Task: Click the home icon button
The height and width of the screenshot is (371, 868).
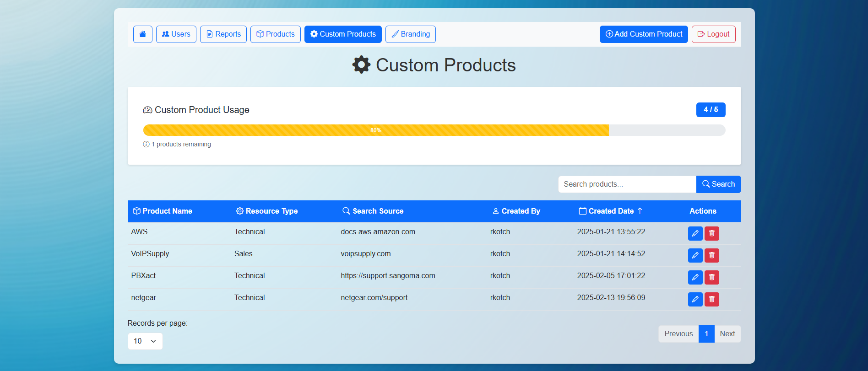Action: tap(143, 34)
